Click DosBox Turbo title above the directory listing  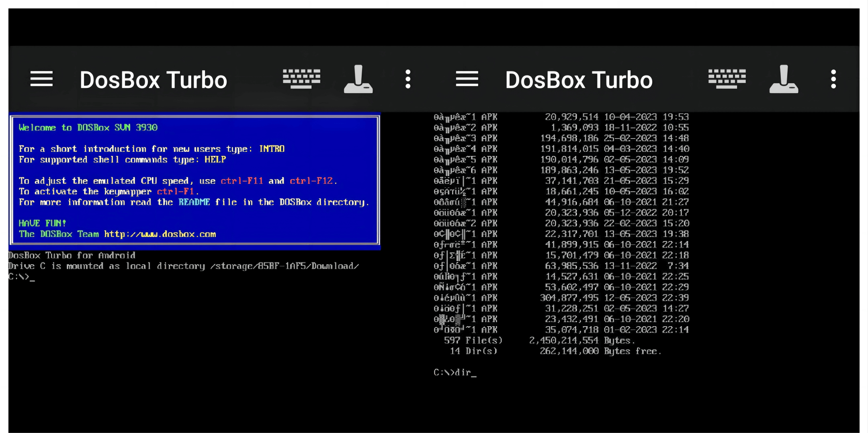[579, 80]
